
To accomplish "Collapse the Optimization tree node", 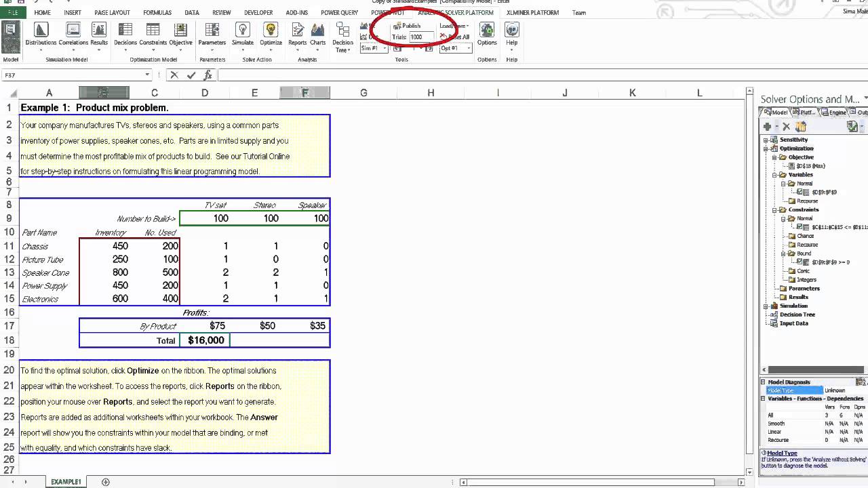I will pyautogui.click(x=766, y=148).
